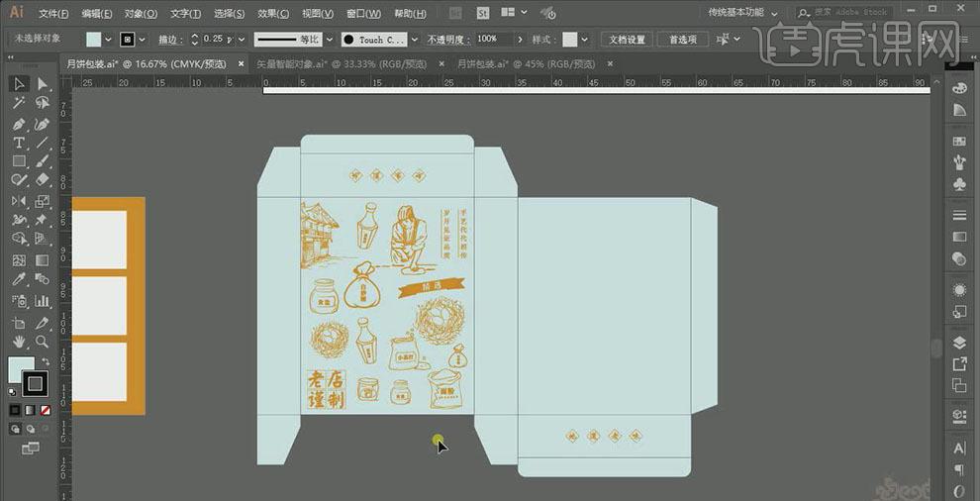Click the light blue fill swatch in control bar
This screenshot has height=501, width=980.
94,40
